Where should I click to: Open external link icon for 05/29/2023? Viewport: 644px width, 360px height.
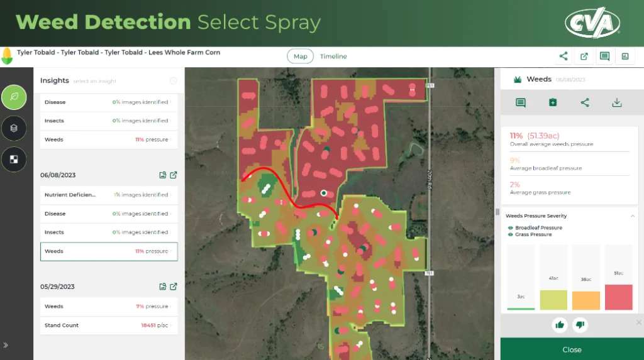click(x=174, y=286)
